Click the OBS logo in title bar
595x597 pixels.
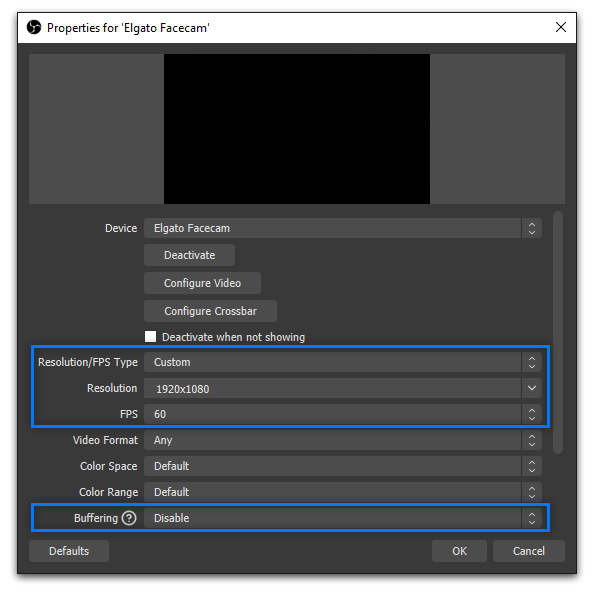click(x=34, y=27)
